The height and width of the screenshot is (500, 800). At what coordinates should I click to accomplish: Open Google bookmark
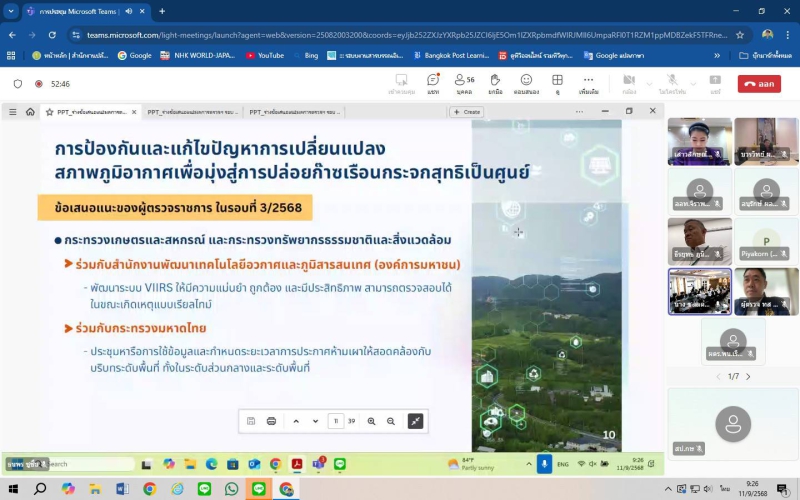135,56
